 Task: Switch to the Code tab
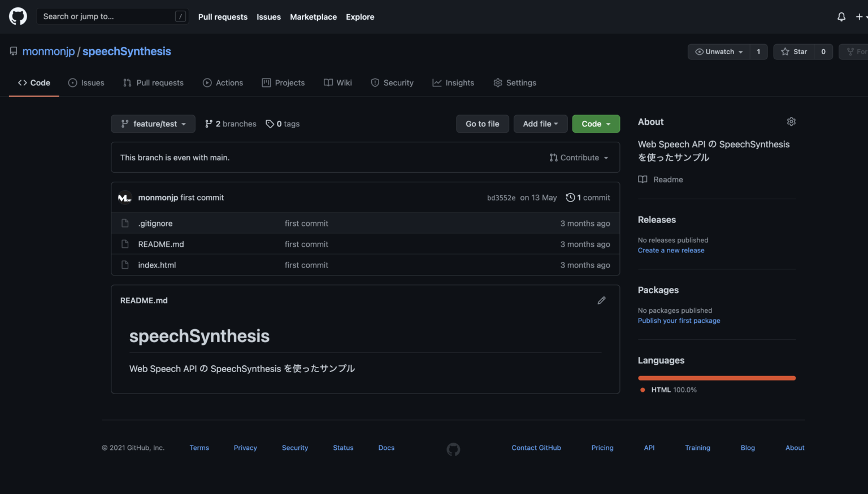point(34,82)
